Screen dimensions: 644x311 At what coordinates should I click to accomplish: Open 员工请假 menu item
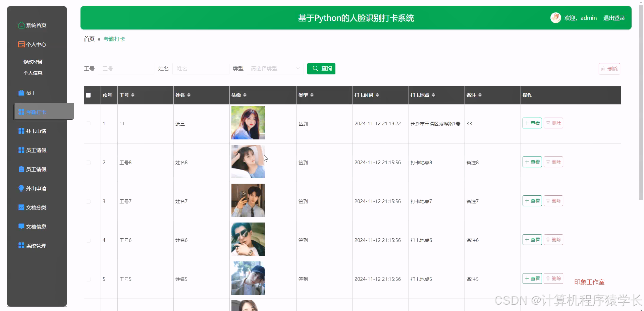[x=36, y=150]
